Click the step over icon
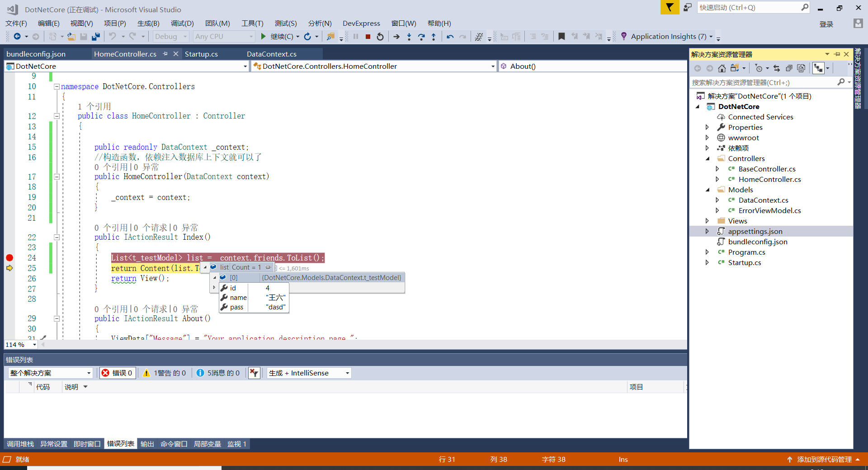Viewport: 868px width, 470px height. point(421,37)
